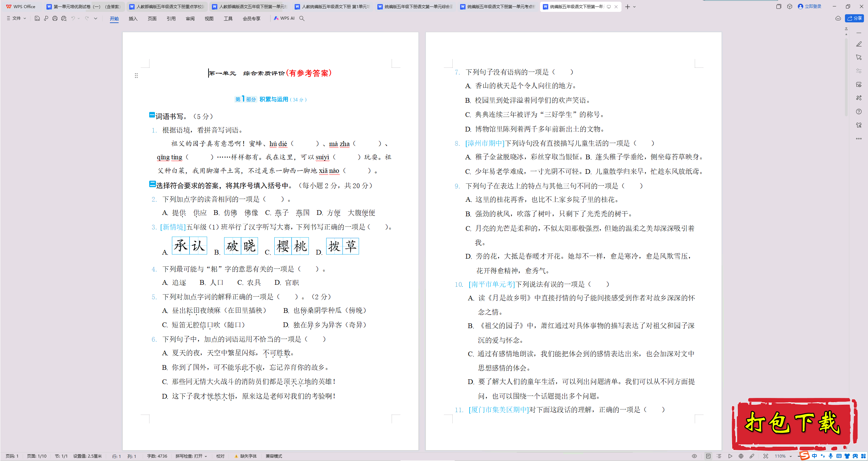The width and height of the screenshot is (868, 461).
Task: Click the plus new tab button
Action: click(628, 7)
